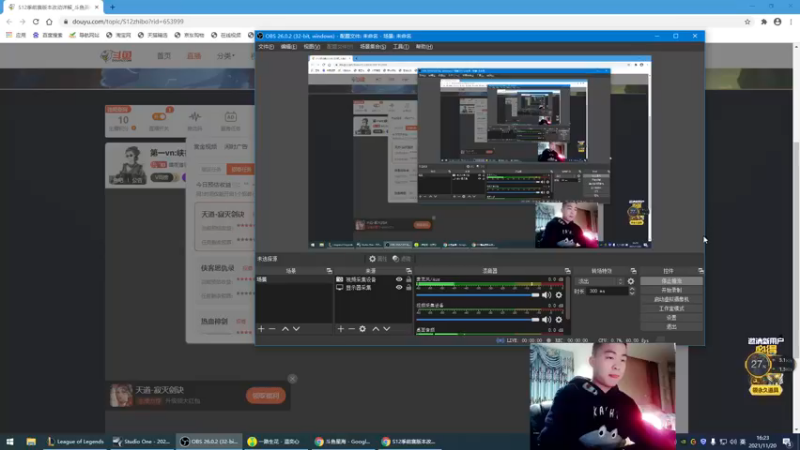Switch to Studio One taskbar item
This screenshot has width=800, height=450.
click(x=142, y=442)
